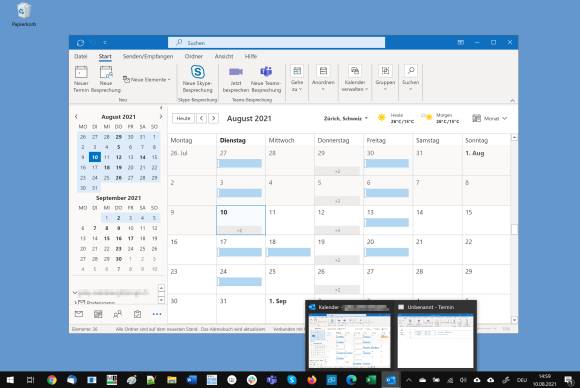This screenshot has width=580, height=388.
Task: Open the appointment on August 13
Action: [387, 222]
